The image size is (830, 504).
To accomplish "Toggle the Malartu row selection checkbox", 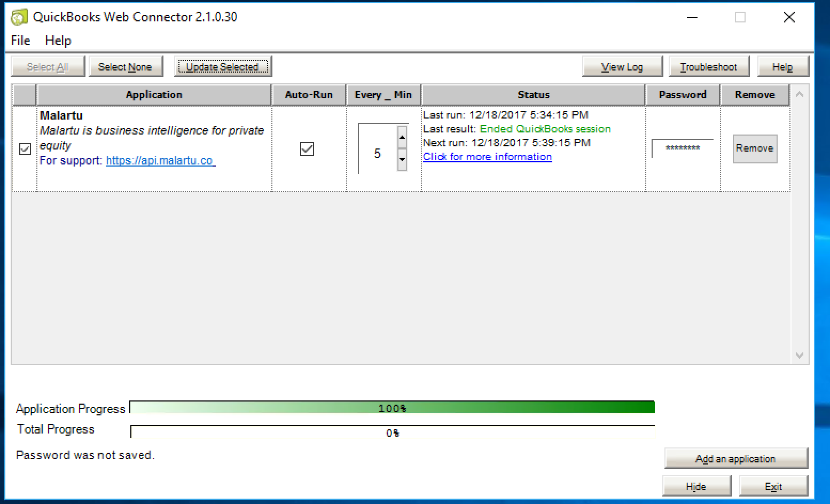I will tap(25, 149).
